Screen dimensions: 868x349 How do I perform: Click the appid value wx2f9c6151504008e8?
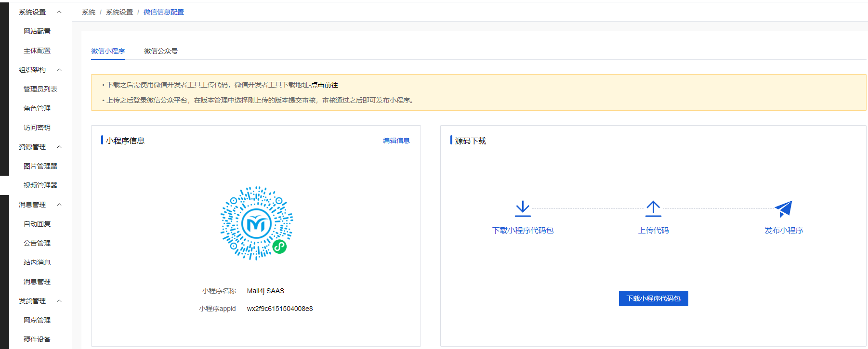click(280, 309)
